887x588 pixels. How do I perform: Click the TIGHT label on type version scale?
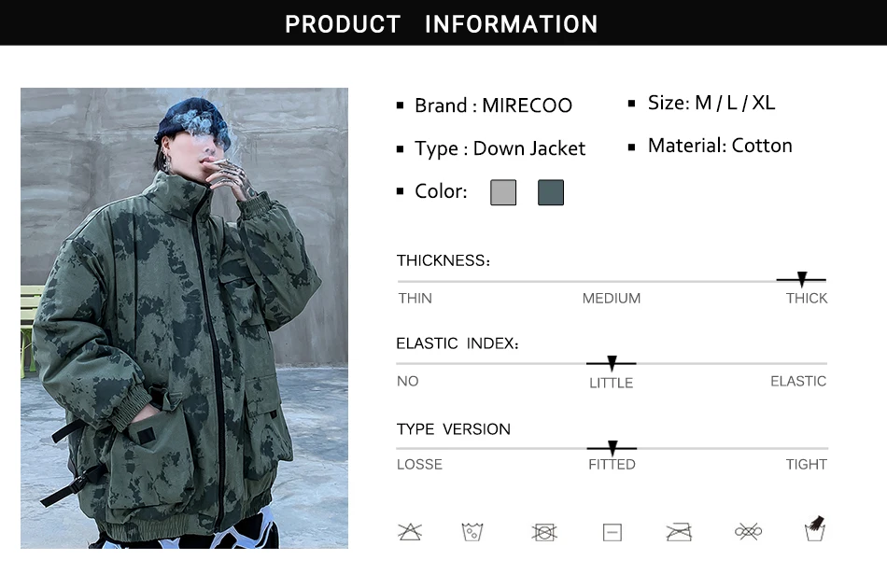(x=806, y=464)
